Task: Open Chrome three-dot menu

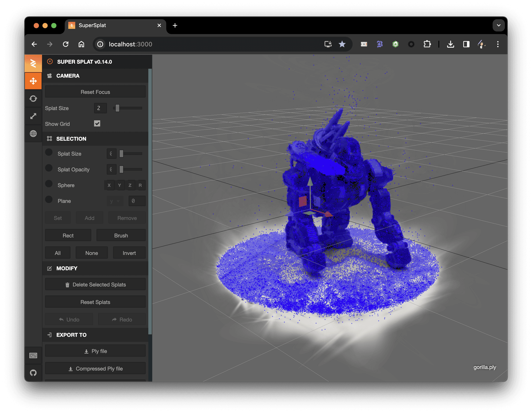Action: click(x=498, y=44)
